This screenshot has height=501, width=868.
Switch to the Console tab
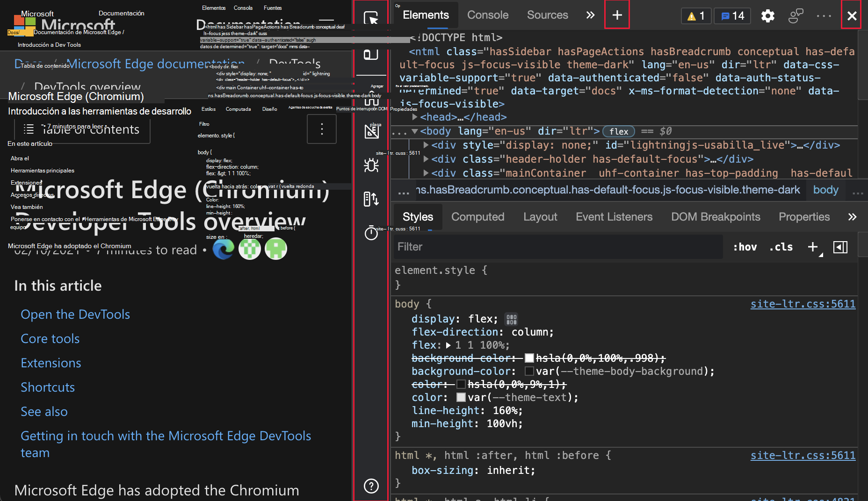(x=488, y=15)
